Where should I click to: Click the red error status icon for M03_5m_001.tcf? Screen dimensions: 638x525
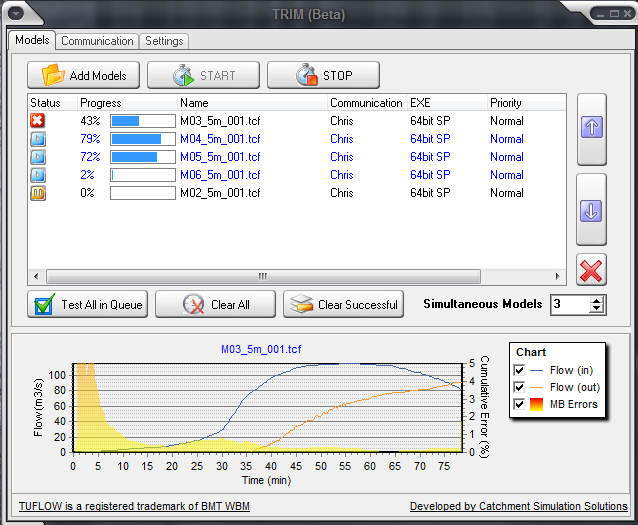click(38, 121)
